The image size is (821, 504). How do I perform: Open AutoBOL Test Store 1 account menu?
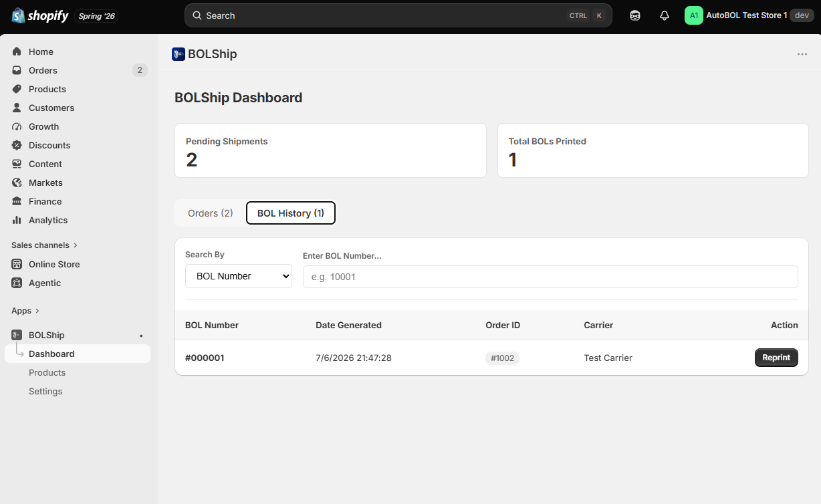749,15
